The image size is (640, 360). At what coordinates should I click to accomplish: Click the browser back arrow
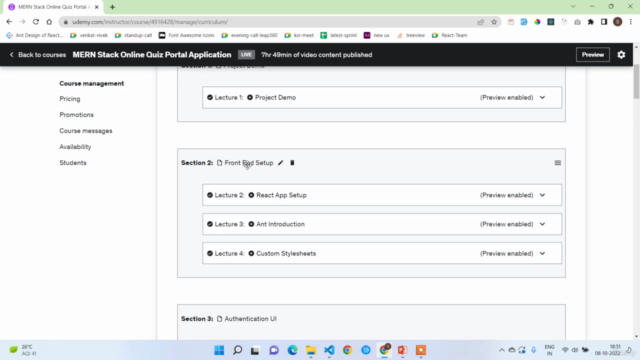click(9, 22)
